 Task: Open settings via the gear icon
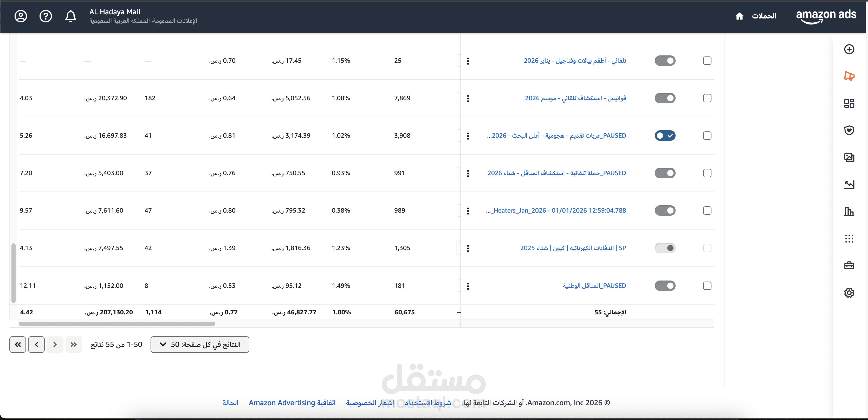coord(850,292)
